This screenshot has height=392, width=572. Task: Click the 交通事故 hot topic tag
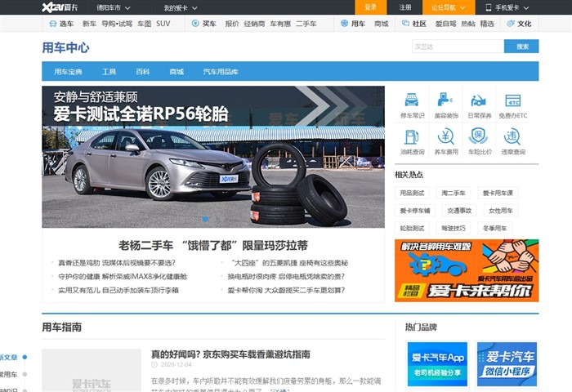tap(459, 211)
